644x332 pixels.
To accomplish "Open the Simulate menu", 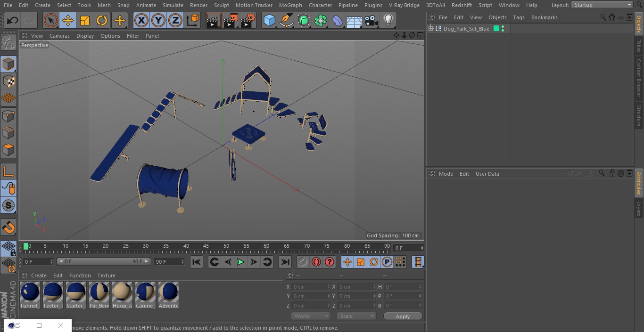I will point(173,5).
